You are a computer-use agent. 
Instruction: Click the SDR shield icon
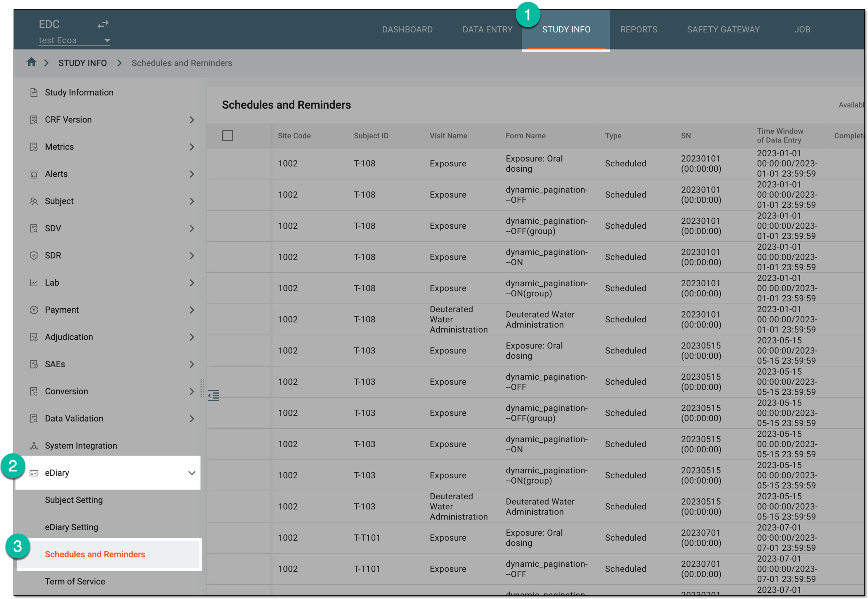pos(34,256)
